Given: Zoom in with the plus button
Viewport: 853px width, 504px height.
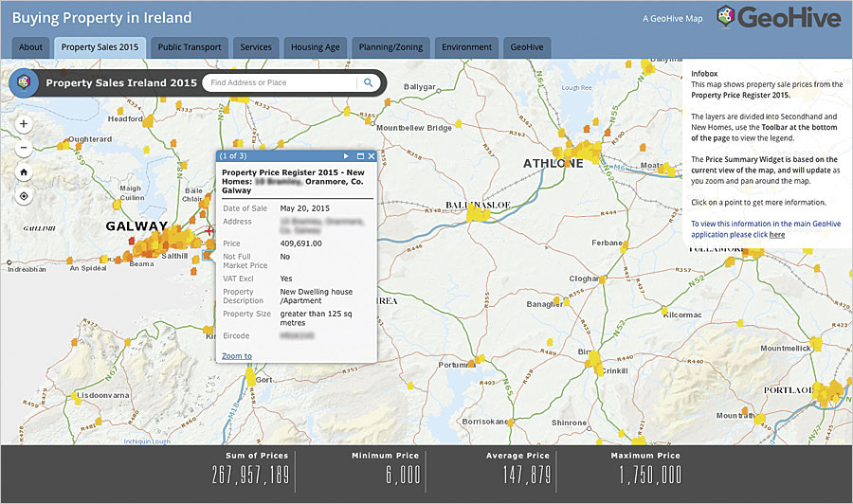Looking at the screenshot, I should pyautogui.click(x=24, y=124).
